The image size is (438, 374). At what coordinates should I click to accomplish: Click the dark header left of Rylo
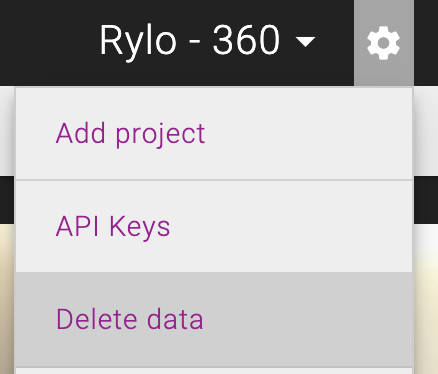pos(47,42)
